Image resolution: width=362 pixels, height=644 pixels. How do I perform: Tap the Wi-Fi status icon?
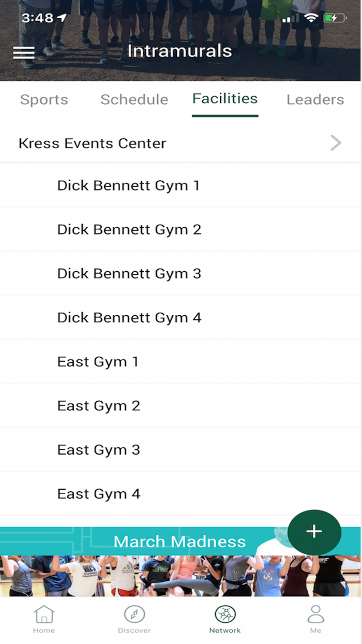point(311,18)
